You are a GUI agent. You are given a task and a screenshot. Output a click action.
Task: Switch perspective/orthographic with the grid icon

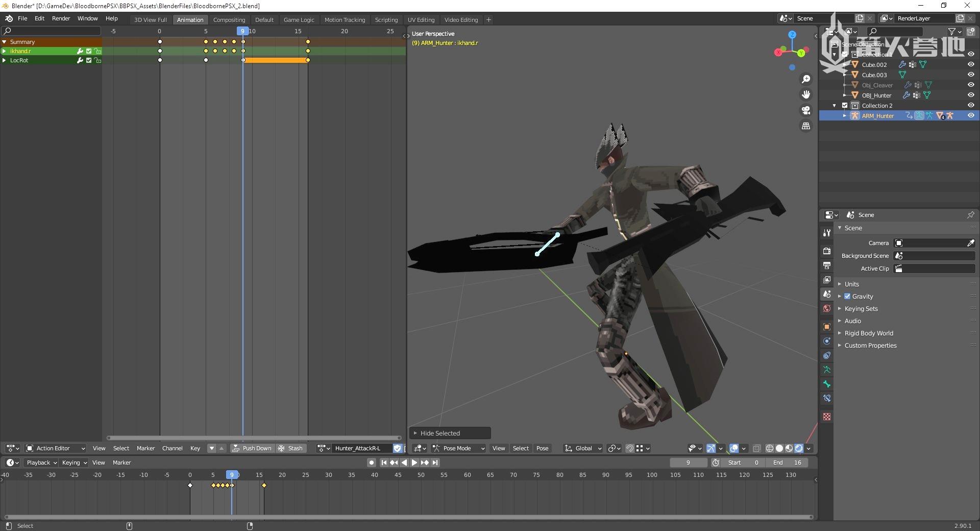pyautogui.click(x=806, y=126)
